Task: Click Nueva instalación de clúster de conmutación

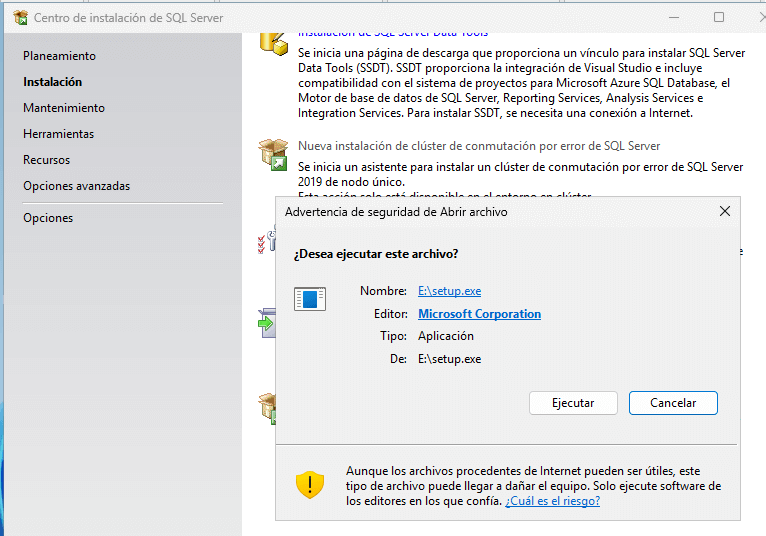Action: [479, 146]
